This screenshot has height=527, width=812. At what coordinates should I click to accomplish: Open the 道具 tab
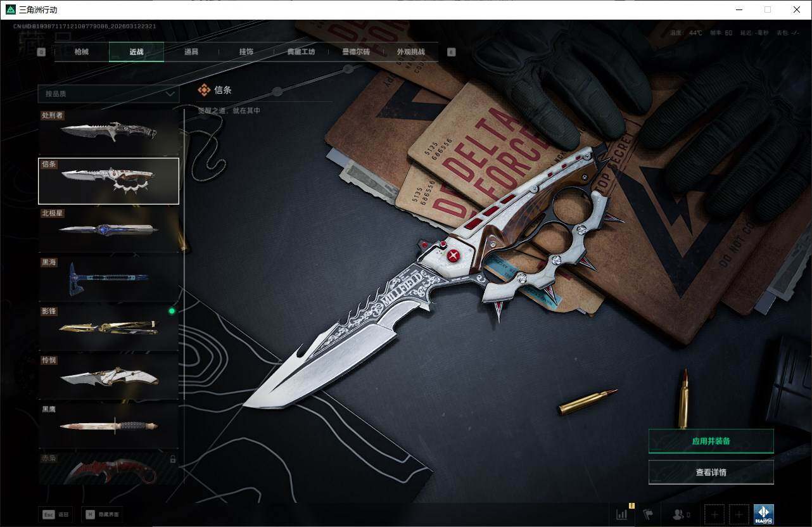(191, 52)
